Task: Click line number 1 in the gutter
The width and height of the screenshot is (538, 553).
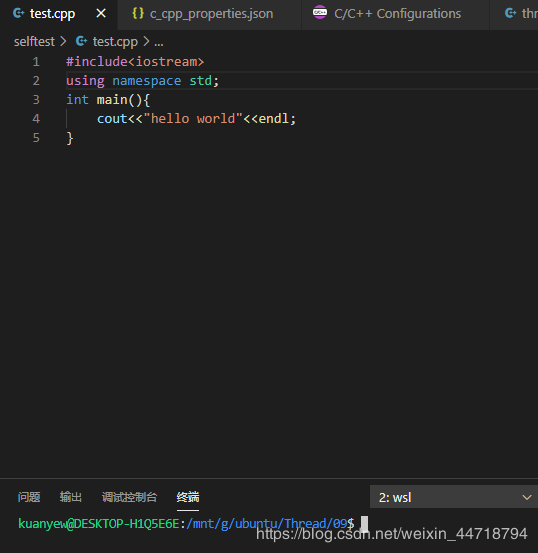Action: [x=36, y=62]
